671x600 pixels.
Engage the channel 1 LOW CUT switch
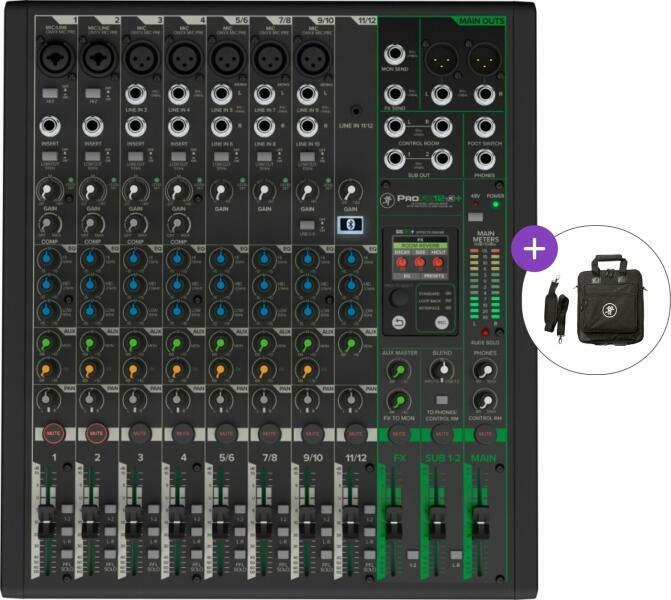(x=50, y=156)
